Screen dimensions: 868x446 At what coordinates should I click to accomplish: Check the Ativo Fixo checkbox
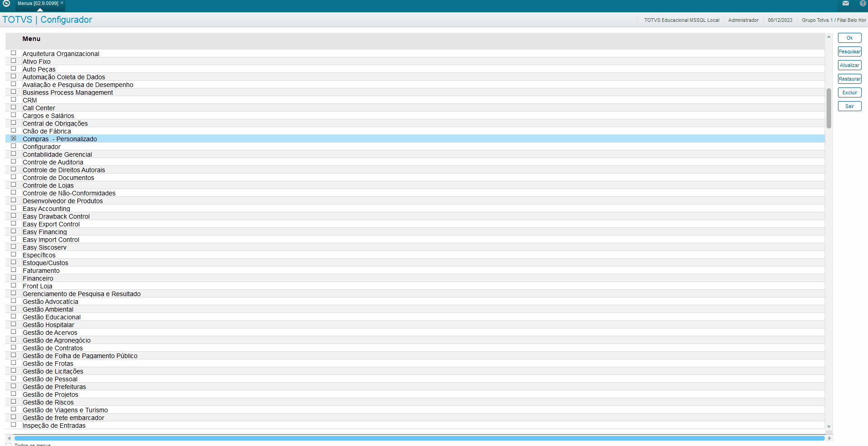click(x=14, y=61)
